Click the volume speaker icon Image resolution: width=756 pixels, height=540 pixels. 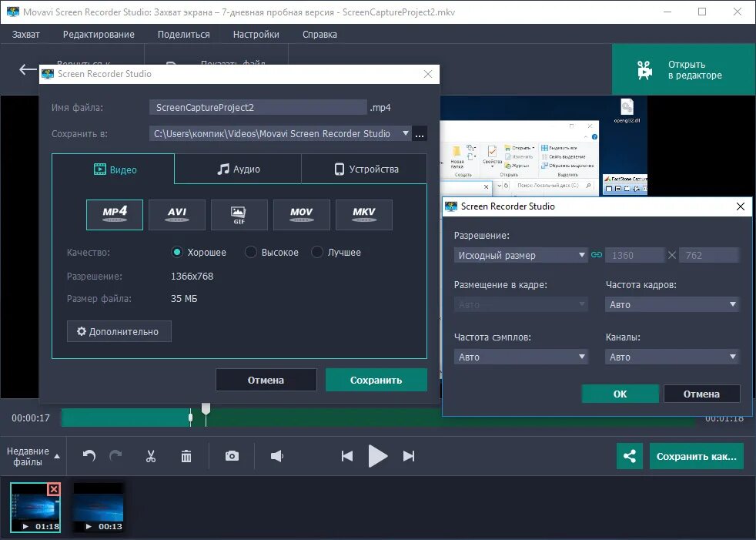pos(277,456)
